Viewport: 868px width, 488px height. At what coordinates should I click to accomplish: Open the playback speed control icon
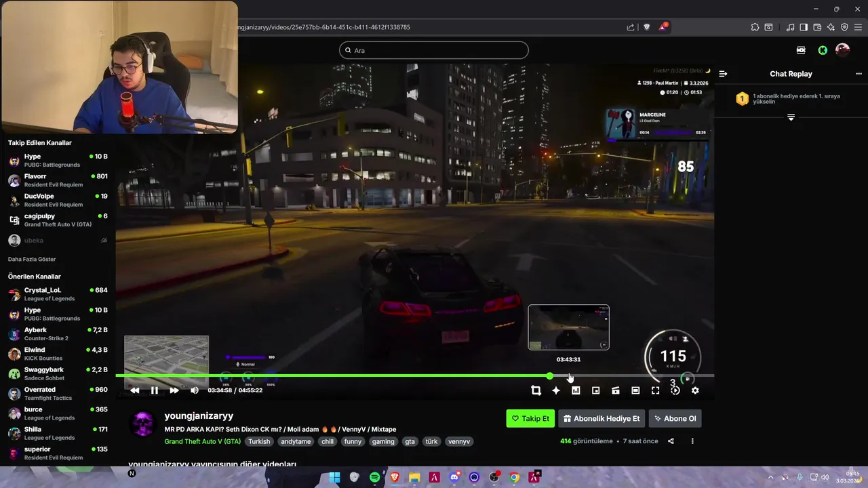tap(675, 390)
